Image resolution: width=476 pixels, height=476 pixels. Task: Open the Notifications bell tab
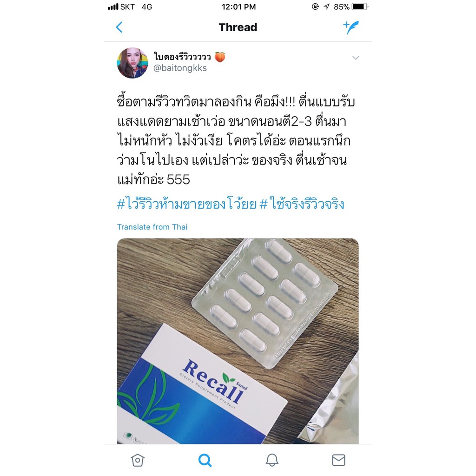[272, 460]
